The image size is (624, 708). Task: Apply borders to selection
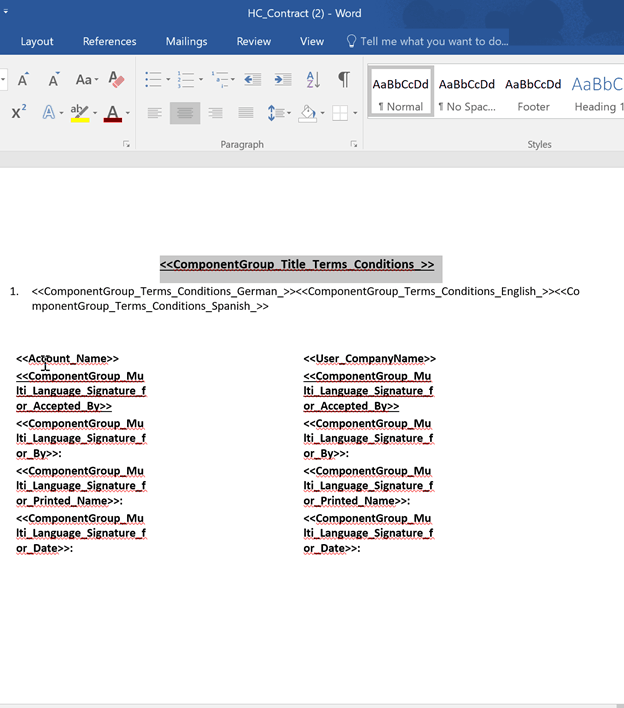[340, 112]
